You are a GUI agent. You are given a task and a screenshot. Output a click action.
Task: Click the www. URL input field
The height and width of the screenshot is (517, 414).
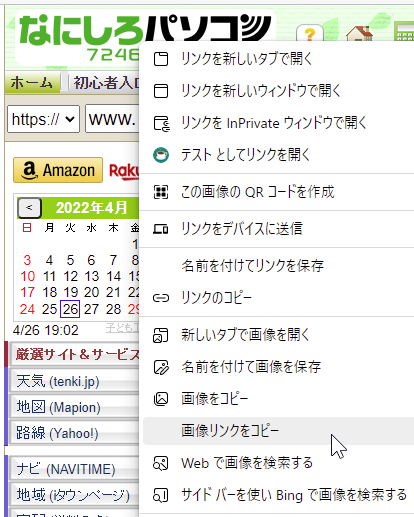(x=112, y=119)
